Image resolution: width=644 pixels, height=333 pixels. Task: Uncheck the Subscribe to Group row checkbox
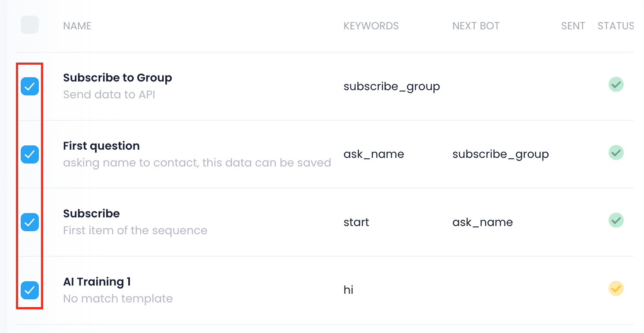(x=30, y=86)
